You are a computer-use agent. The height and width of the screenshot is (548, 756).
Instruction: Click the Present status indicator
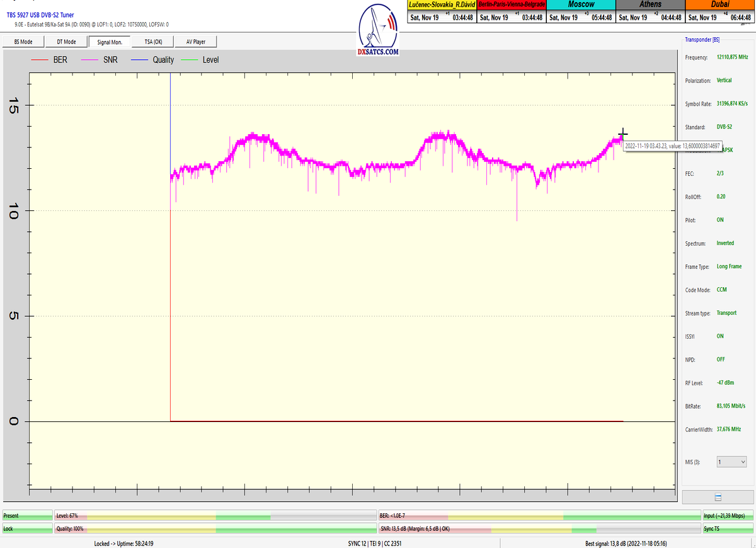pos(27,516)
